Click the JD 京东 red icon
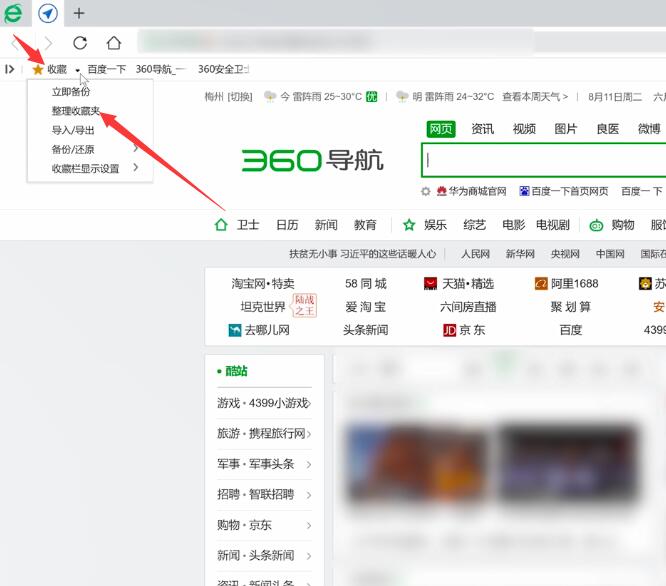 (449, 330)
